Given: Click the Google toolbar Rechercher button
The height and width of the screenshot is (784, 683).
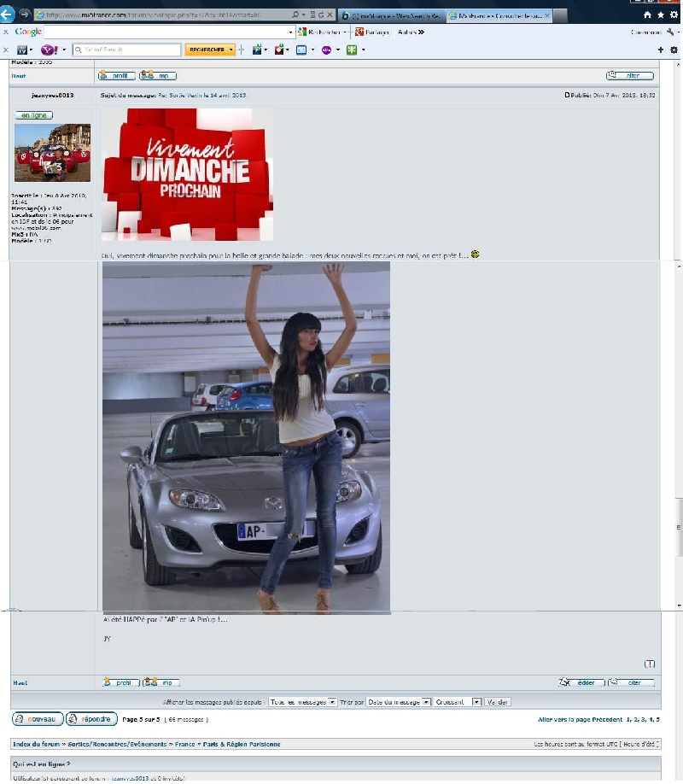Looking at the screenshot, I should pyautogui.click(x=319, y=32).
